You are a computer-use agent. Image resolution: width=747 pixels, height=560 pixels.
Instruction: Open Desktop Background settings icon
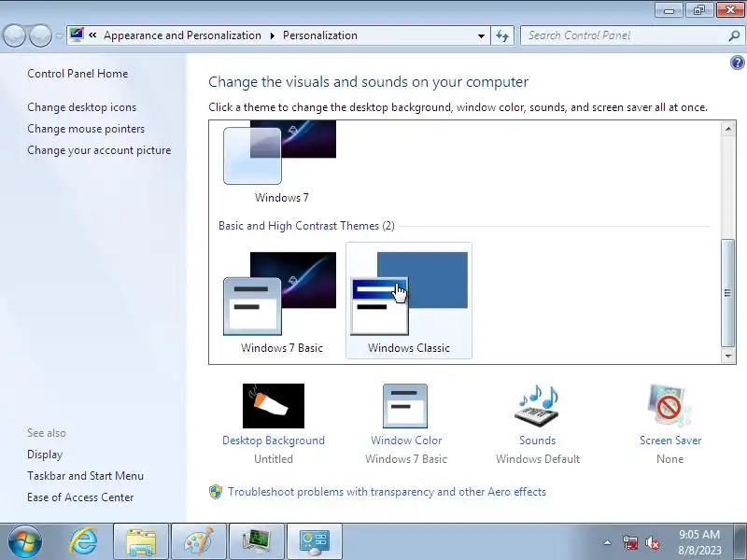click(x=274, y=406)
